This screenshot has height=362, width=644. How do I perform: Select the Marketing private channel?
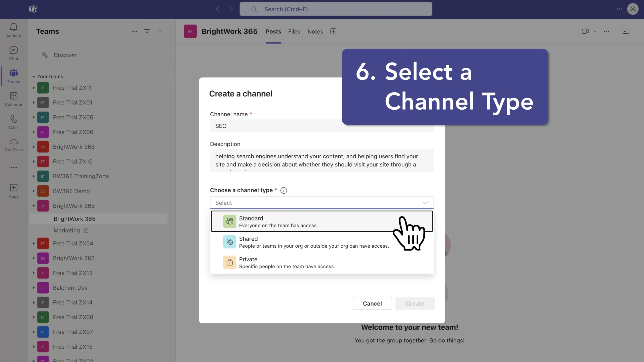click(x=67, y=230)
